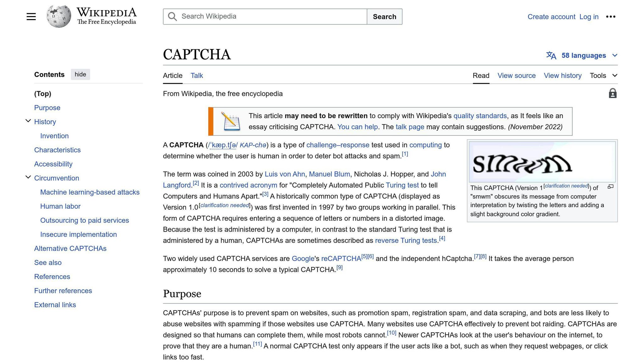Open the Turing test link
Image resolution: width=644 pixels, height=362 pixels.
[x=402, y=185]
